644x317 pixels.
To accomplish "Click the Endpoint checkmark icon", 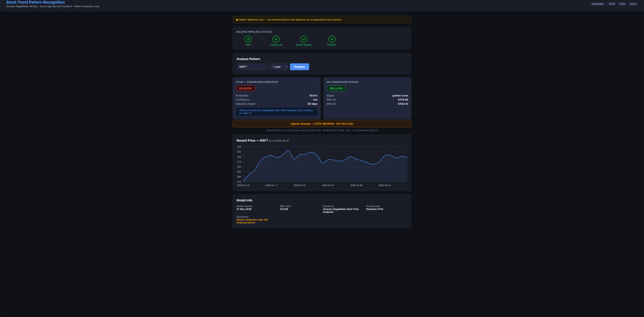I will click(x=332, y=39).
